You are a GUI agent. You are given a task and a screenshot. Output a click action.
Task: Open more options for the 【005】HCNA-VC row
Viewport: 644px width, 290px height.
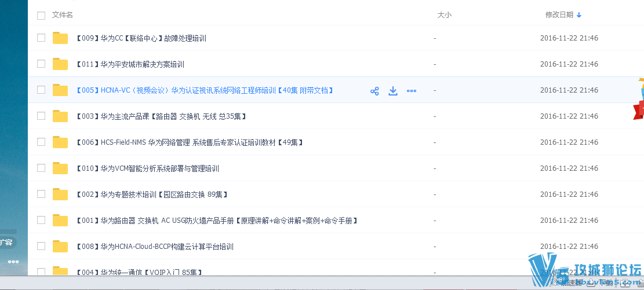click(412, 91)
